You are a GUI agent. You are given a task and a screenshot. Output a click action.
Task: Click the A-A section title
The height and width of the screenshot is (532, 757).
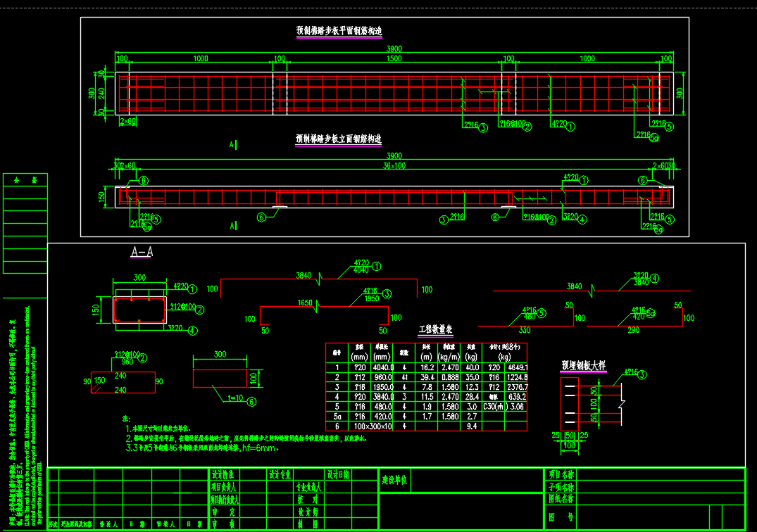(x=142, y=252)
